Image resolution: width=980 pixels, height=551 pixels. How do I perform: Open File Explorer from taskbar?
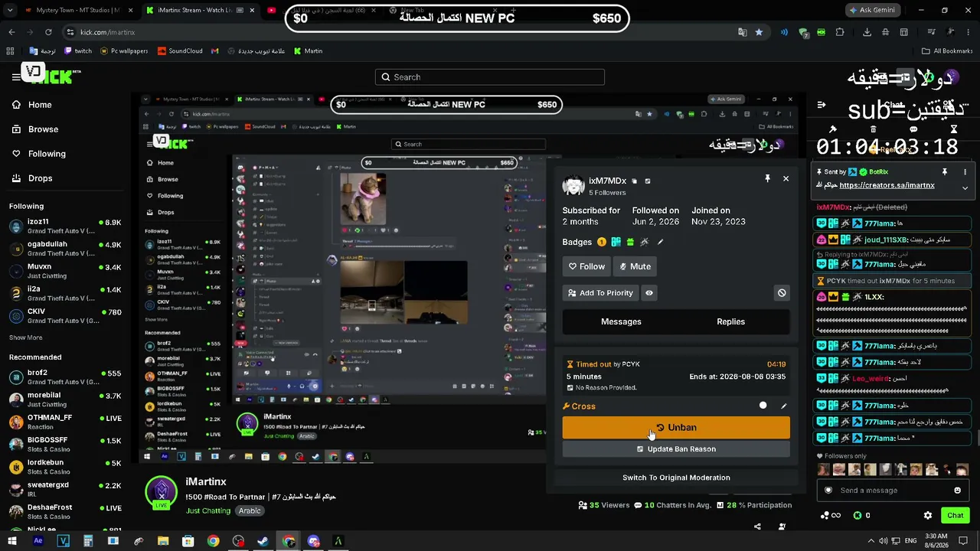(x=163, y=541)
